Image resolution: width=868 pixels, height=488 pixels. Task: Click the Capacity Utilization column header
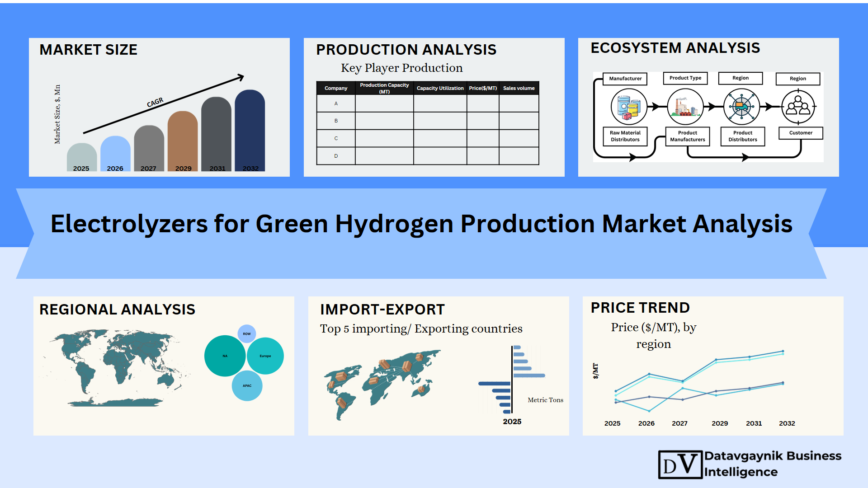coord(440,88)
